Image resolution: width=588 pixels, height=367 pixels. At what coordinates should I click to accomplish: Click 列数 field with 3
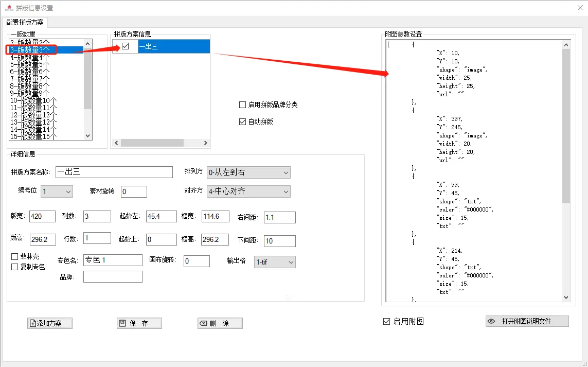[97, 217]
